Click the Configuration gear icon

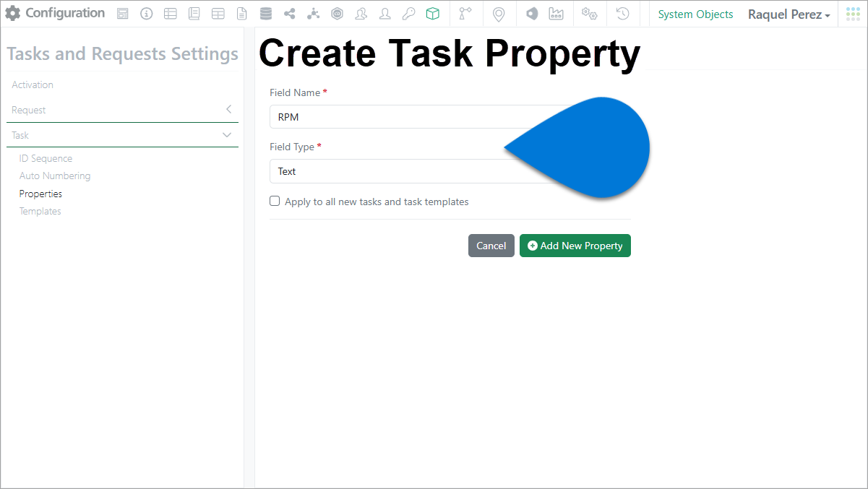[x=13, y=13]
